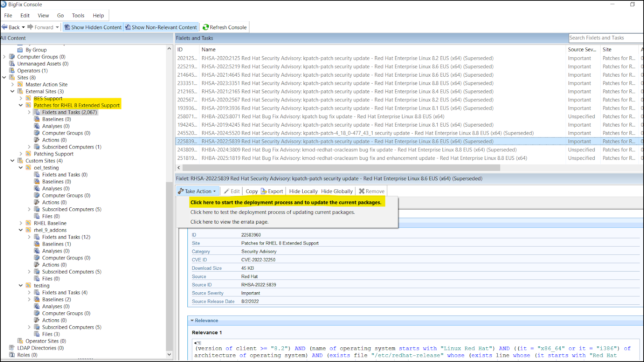Open the View menu
644x362 pixels.
point(43,15)
